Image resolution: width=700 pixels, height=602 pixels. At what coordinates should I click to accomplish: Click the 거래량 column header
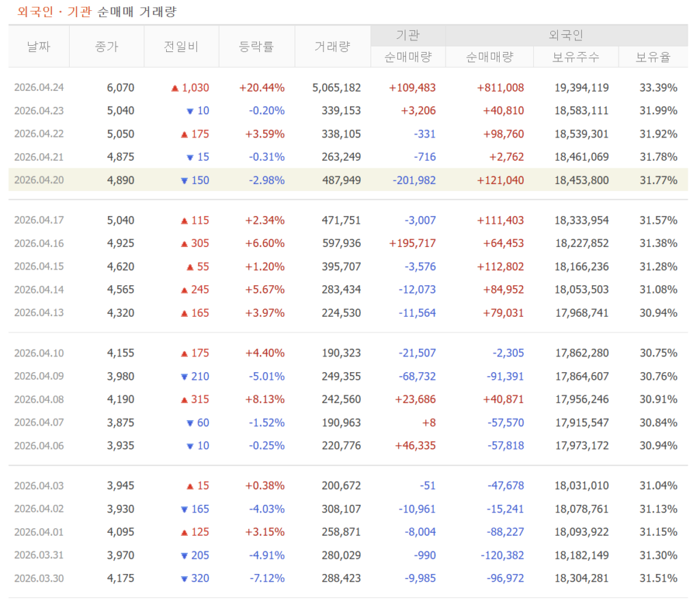tap(333, 47)
